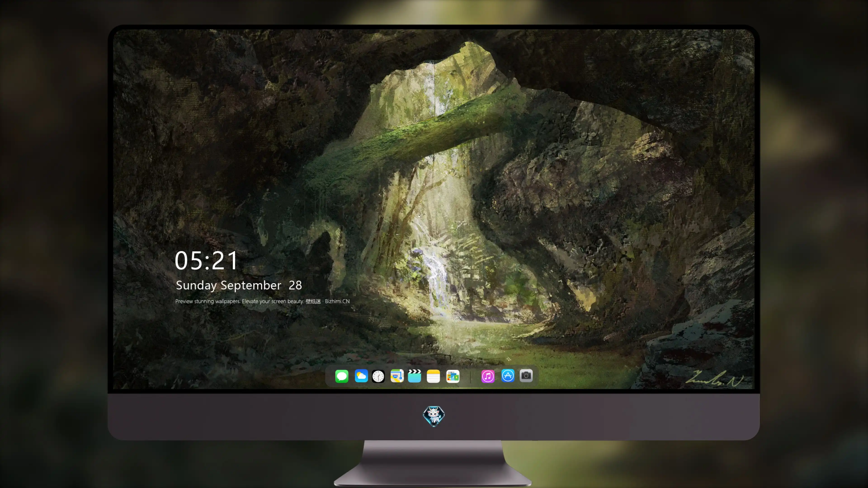The image size is (868, 488).
Task: Launch the Videos clapperboard app
Action: click(x=415, y=376)
